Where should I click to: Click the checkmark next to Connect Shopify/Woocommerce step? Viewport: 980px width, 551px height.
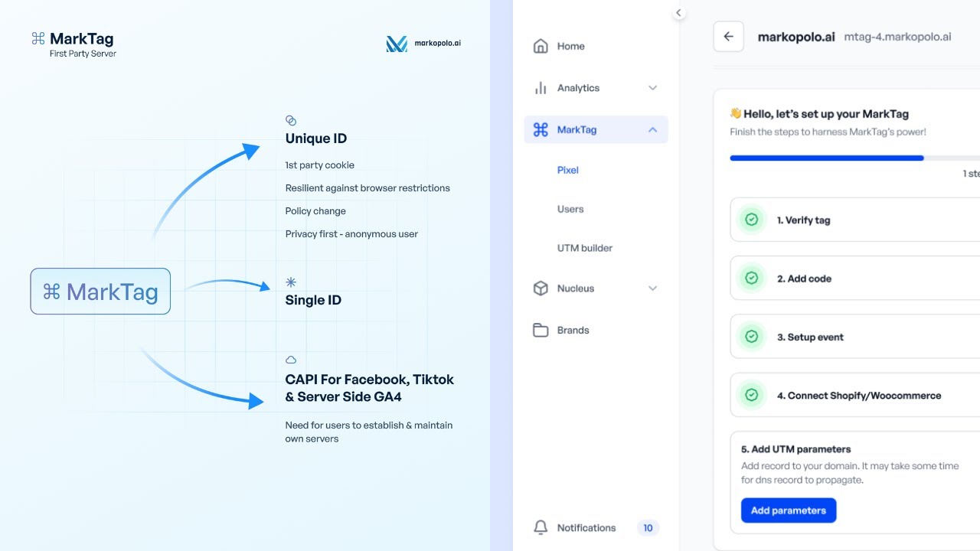pos(751,395)
